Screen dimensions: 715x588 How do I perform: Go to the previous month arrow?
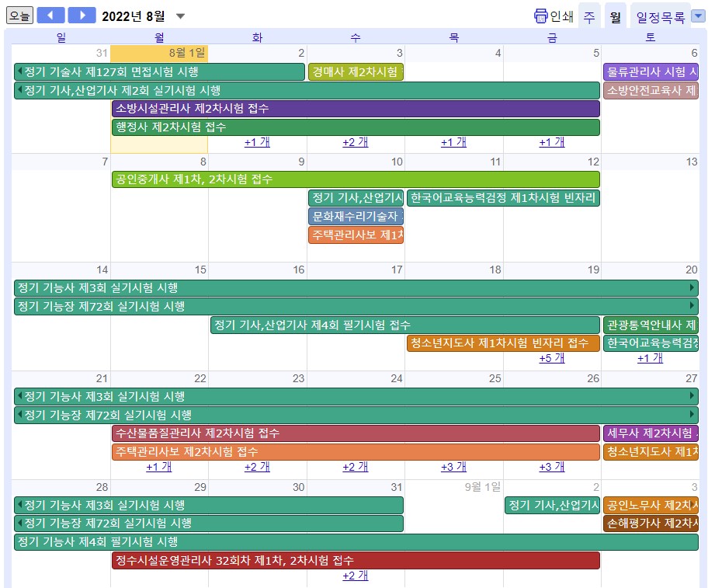50,16
